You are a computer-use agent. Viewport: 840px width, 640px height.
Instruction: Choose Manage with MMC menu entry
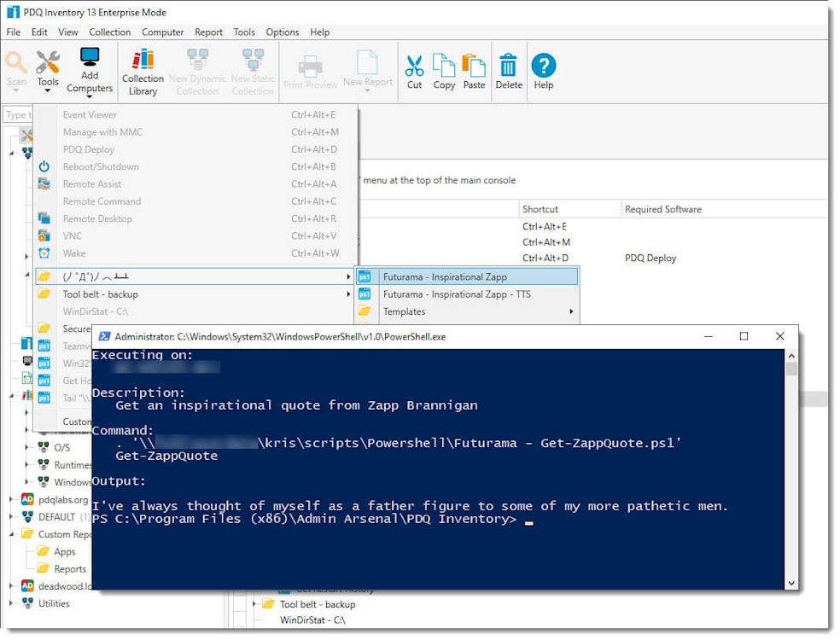[195, 131]
